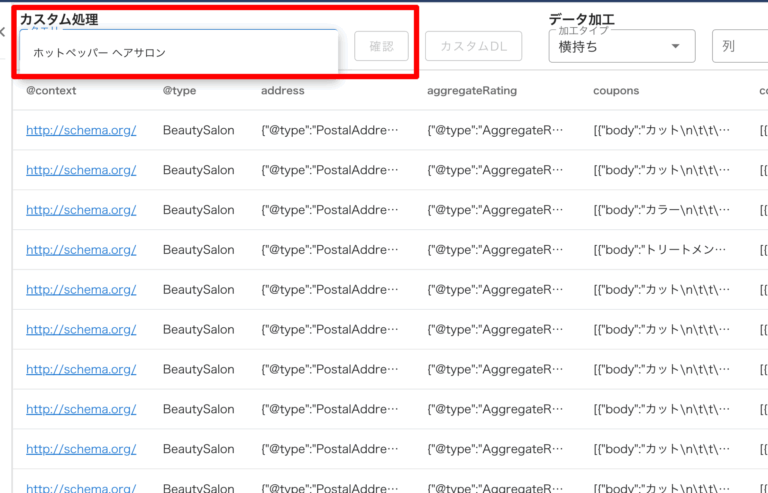Click the @context column header
Screen dimensions: 768x493
pyautogui.click(x=51, y=91)
